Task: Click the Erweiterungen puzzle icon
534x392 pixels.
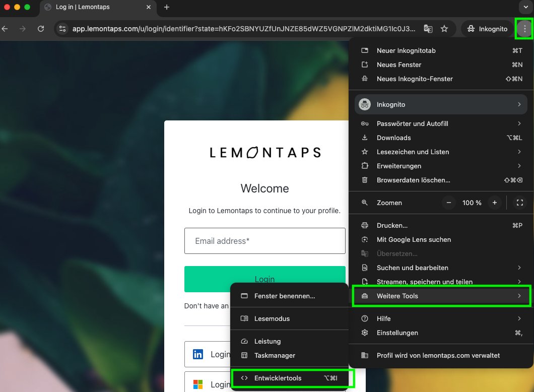Action: click(x=364, y=166)
